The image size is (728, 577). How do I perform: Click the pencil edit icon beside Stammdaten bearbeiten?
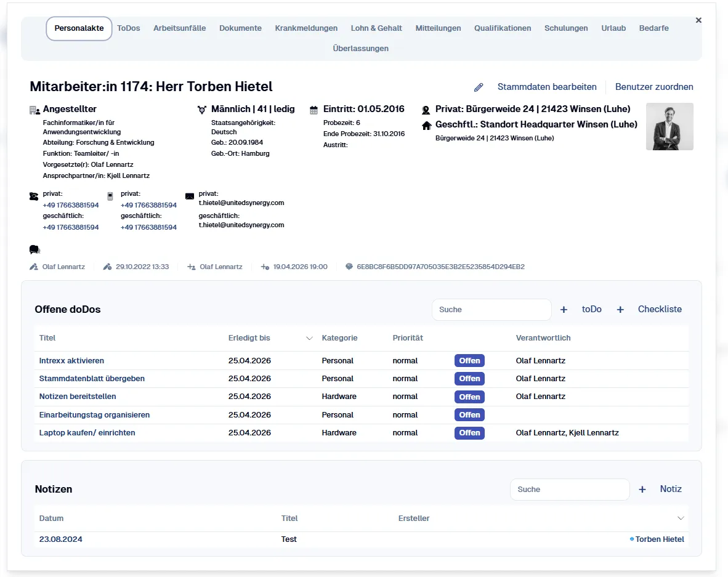479,87
